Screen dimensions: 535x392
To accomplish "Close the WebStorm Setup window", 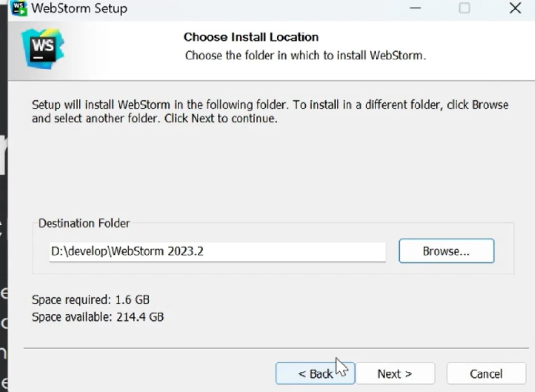I will [515, 8].
